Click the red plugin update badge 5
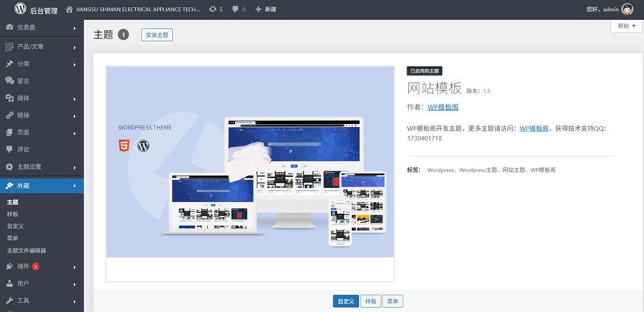Image resolution: width=644 pixels, height=312 pixels. pos(35,266)
